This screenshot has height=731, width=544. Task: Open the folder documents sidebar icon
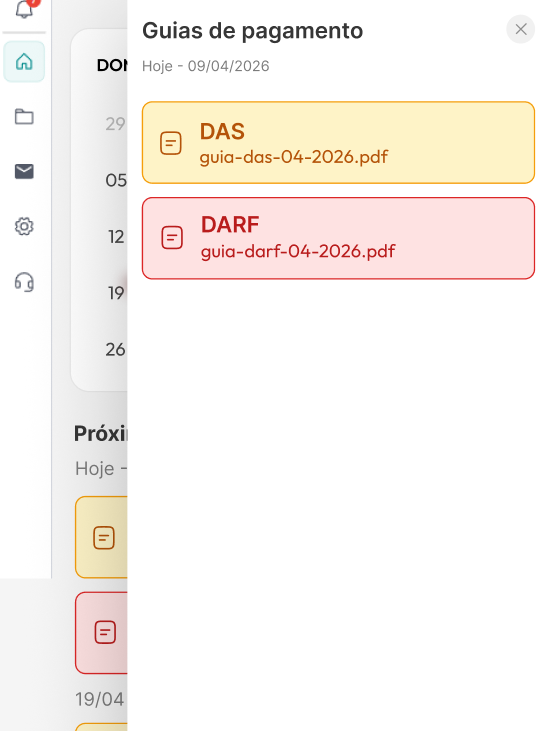coord(24,117)
